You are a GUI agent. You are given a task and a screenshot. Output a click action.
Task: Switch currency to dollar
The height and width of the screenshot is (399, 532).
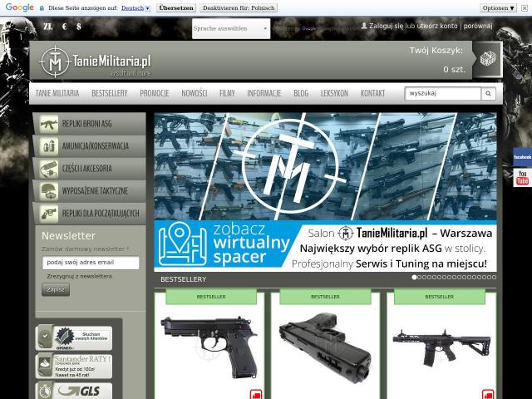(79, 26)
